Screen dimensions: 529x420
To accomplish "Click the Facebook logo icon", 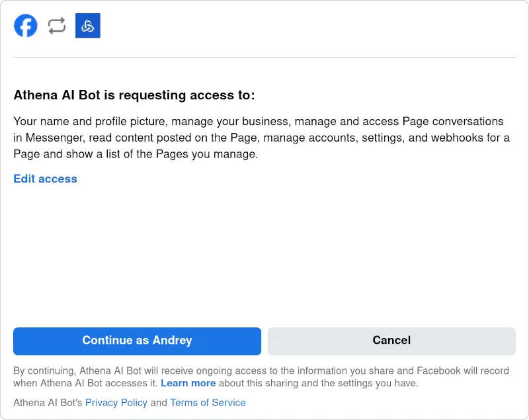I will [26, 26].
